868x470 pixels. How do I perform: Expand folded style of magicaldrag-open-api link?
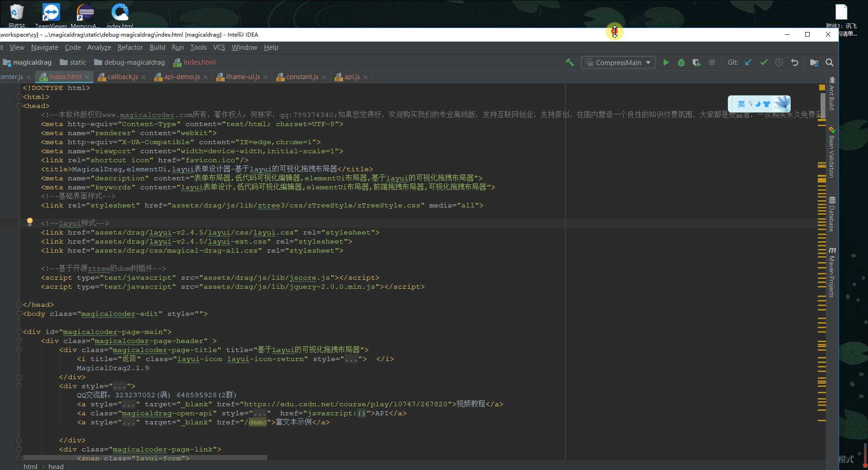click(260, 414)
